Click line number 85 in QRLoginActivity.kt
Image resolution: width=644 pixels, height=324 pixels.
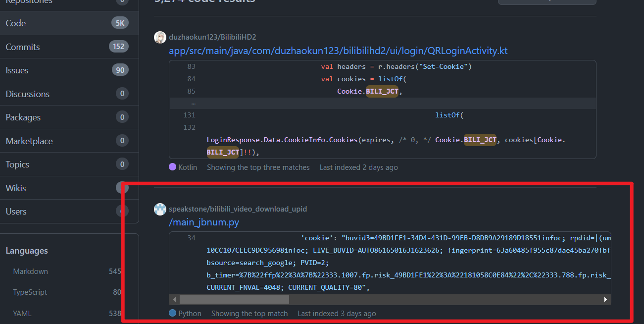pos(191,91)
